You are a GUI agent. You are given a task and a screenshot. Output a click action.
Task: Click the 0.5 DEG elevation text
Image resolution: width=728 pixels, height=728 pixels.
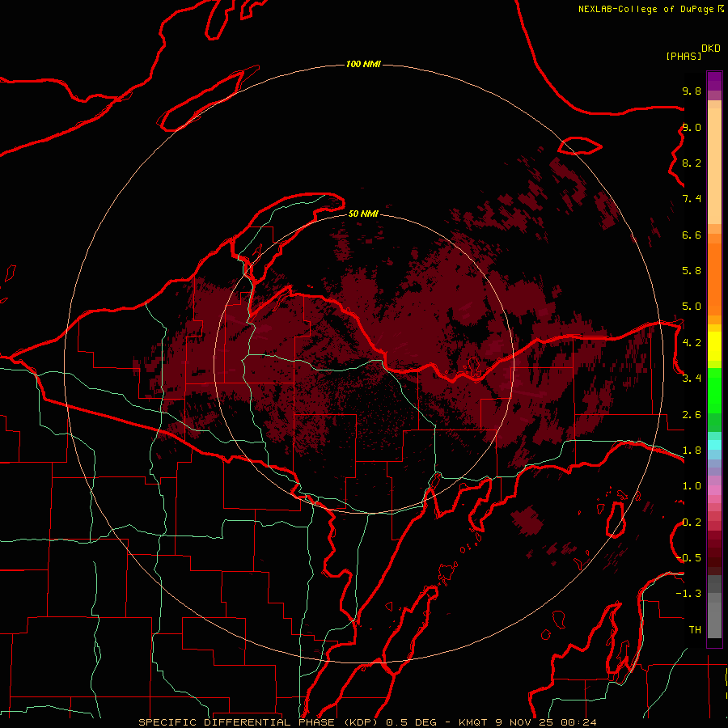click(412, 722)
